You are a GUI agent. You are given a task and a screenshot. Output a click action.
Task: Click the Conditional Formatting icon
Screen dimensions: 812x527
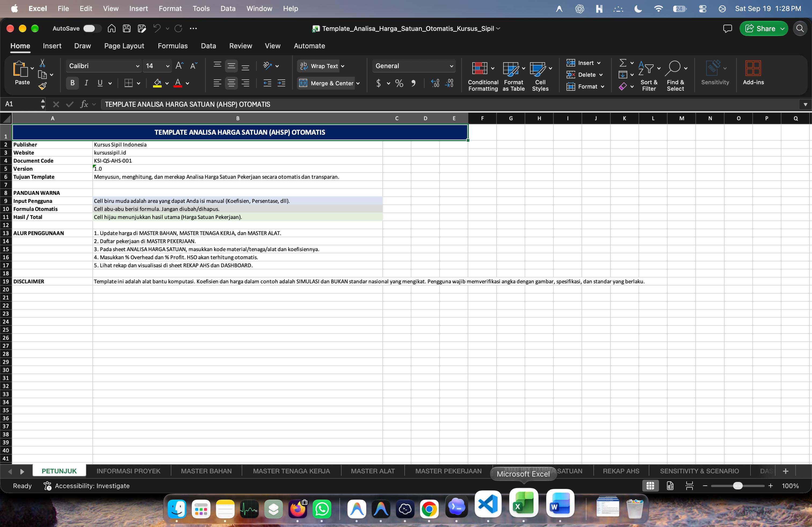[x=479, y=68]
